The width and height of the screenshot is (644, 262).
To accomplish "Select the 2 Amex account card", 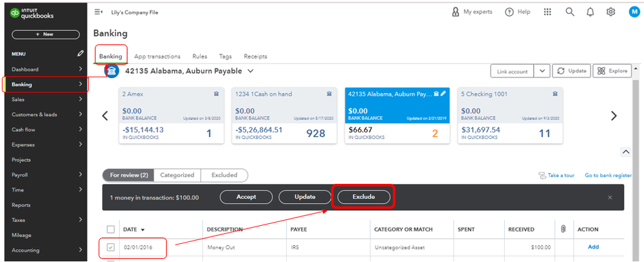I will pos(171,116).
